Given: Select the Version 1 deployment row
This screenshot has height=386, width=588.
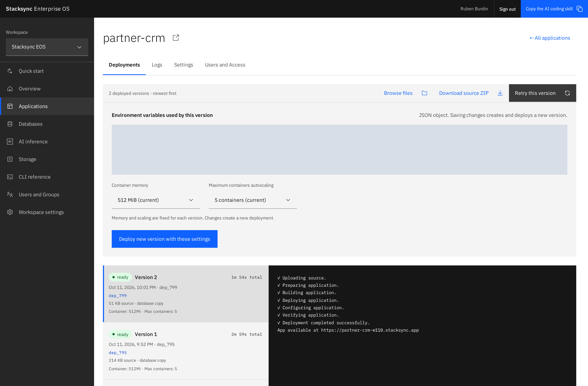Looking at the screenshot, I should click(x=186, y=351).
